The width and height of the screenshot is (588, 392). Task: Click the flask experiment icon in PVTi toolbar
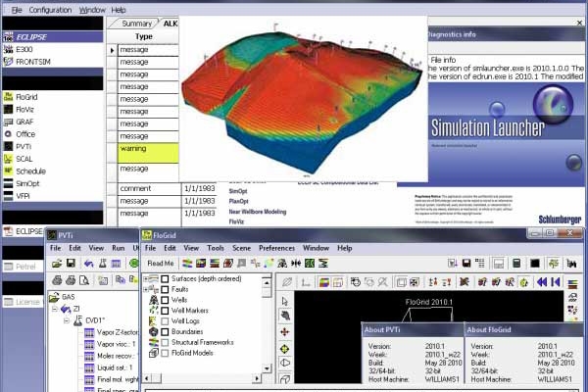coord(102,264)
